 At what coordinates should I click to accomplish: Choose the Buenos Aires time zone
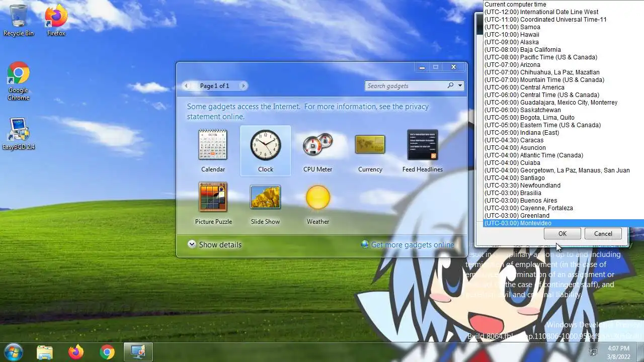tap(563, 201)
